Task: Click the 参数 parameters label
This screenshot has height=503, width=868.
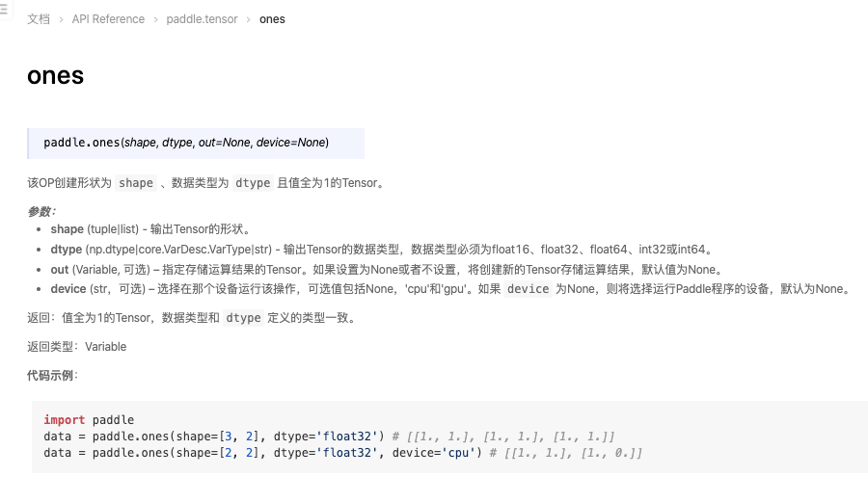Action: pos(41,211)
